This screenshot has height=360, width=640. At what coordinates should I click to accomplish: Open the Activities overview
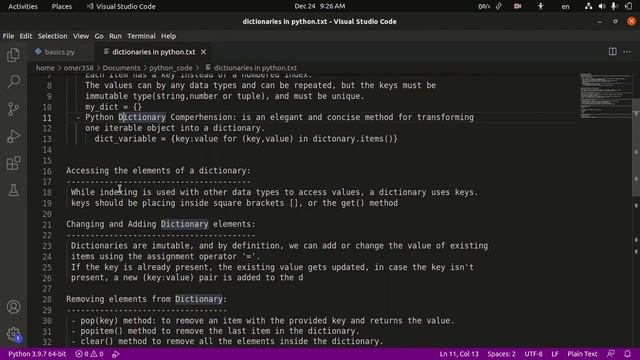coord(23,6)
